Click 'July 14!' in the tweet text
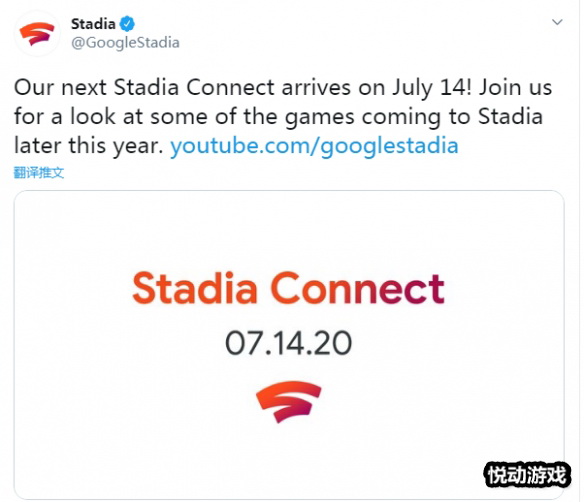Image resolution: width=584 pixels, height=502 pixels. (432, 89)
